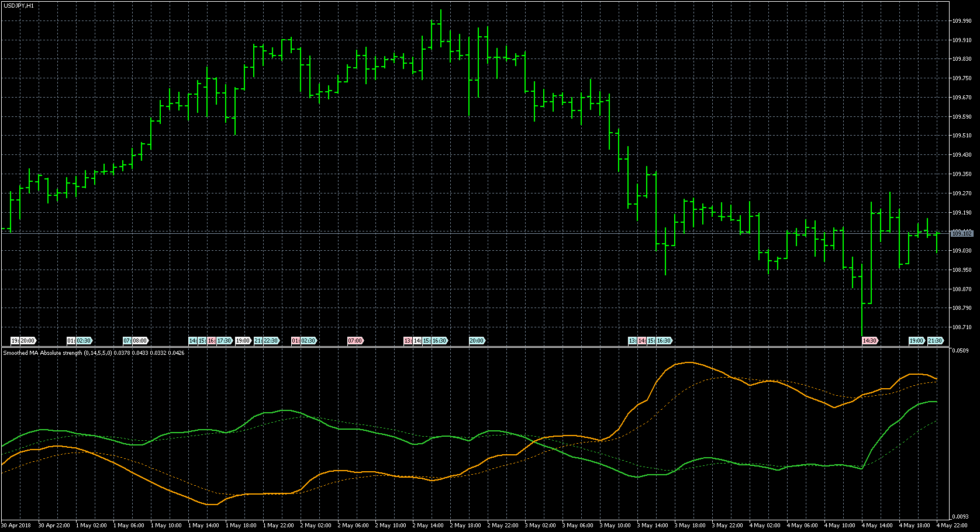Click the white 20:00 event marker
The height and width of the screenshot is (532, 980).
pos(28,341)
